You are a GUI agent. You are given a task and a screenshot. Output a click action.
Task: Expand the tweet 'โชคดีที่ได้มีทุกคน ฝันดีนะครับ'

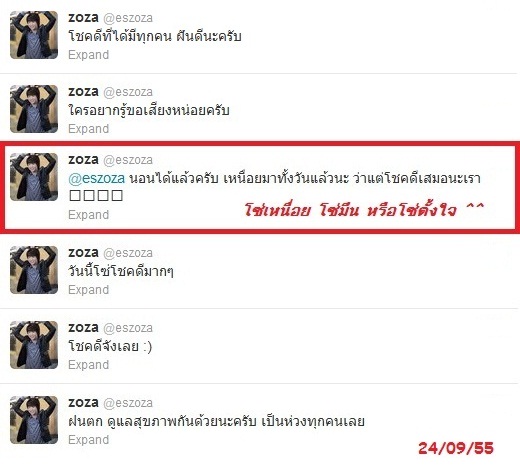pyautogui.click(x=88, y=55)
